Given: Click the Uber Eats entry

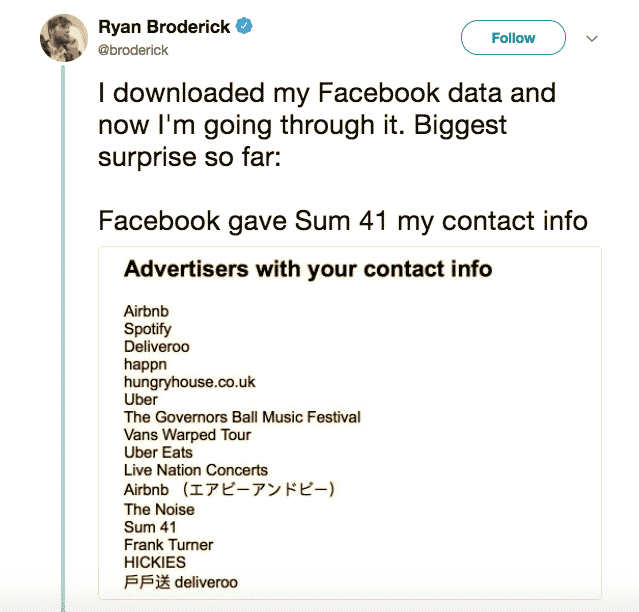Looking at the screenshot, I should point(158,452).
